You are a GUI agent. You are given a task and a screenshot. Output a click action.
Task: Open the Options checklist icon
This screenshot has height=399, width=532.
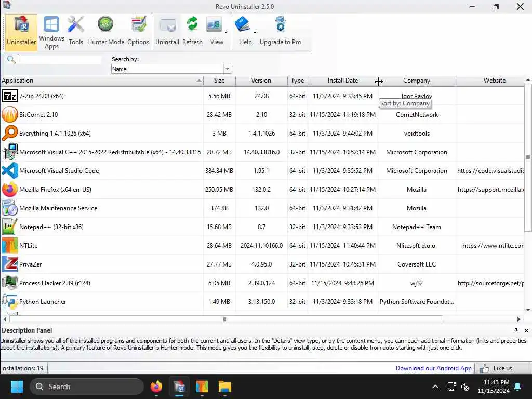pos(138,24)
